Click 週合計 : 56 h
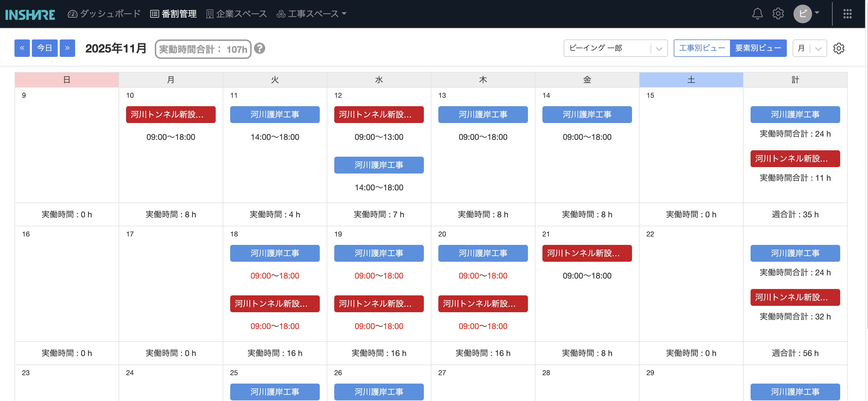This screenshot has width=868, height=401. click(795, 353)
